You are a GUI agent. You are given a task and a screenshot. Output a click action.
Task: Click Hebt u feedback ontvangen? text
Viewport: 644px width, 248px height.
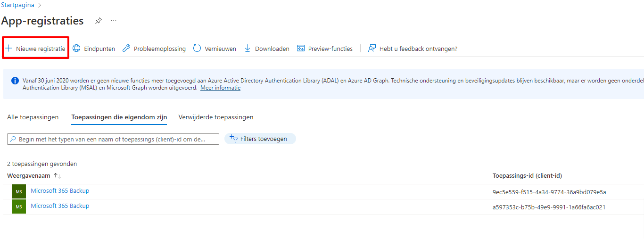coord(418,49)
